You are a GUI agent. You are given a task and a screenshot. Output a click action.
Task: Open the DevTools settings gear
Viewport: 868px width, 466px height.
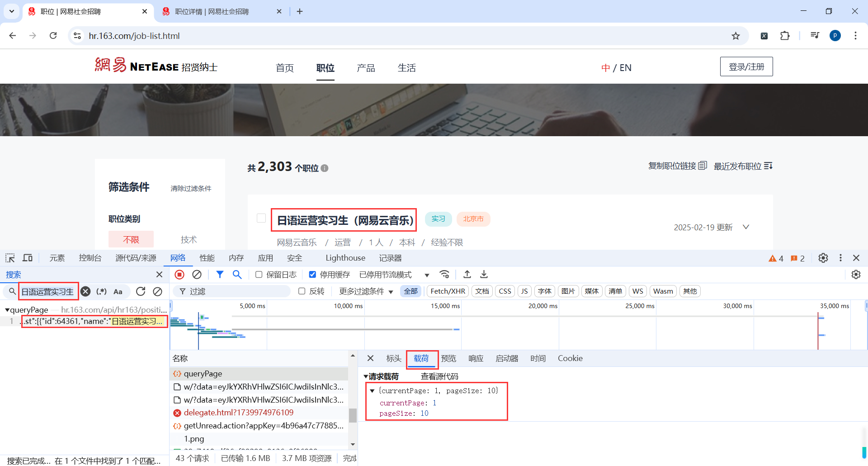coord(823,258)
